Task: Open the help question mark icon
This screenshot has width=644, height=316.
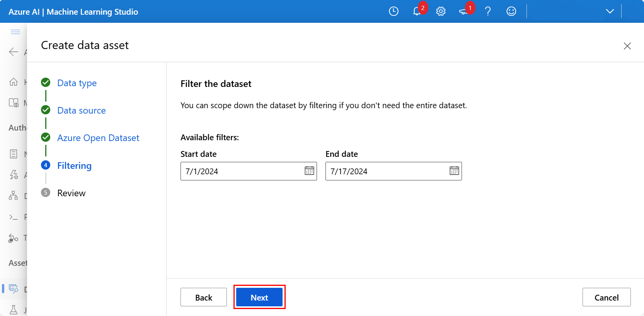Action: (x=488, y=12)
